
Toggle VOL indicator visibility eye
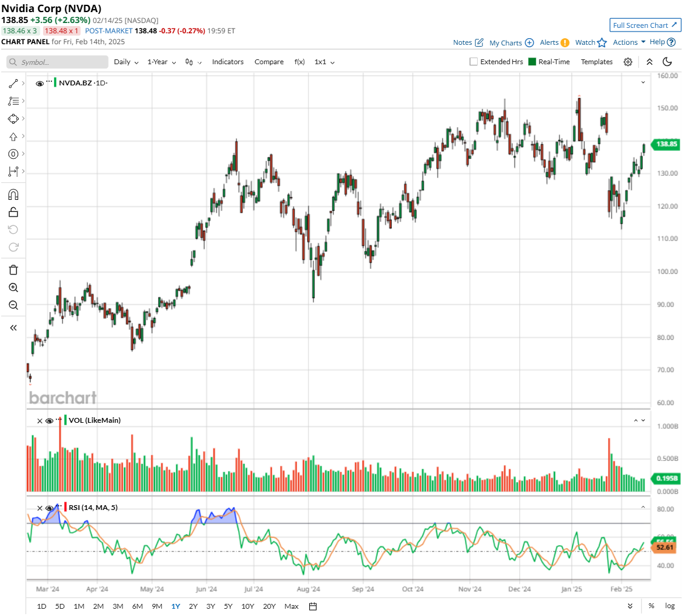pyautogui.click(x=49, y=421)
